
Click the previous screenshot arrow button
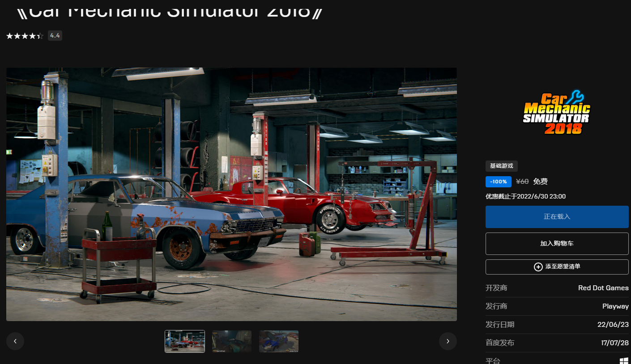point(15,341)
